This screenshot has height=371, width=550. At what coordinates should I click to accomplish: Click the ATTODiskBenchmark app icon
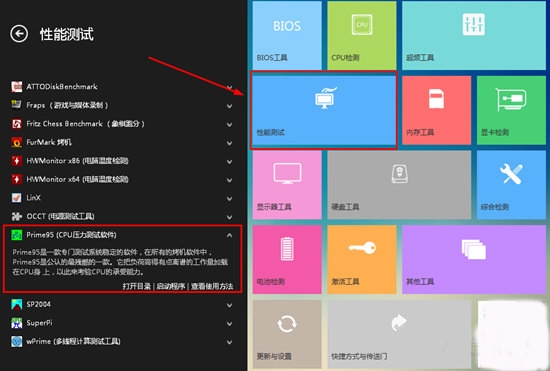click(16, 86)
